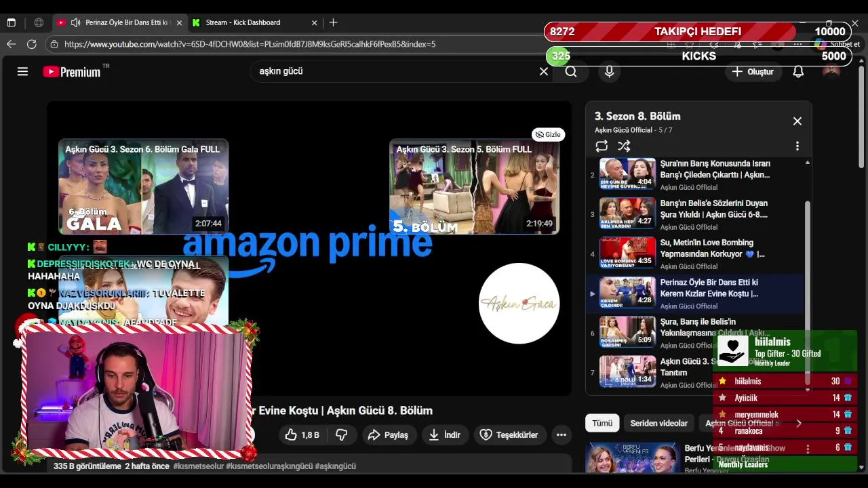This screenshot has width=868, height=488.
Task: Click the address bar URL
Action: click(x=250, y=44)
